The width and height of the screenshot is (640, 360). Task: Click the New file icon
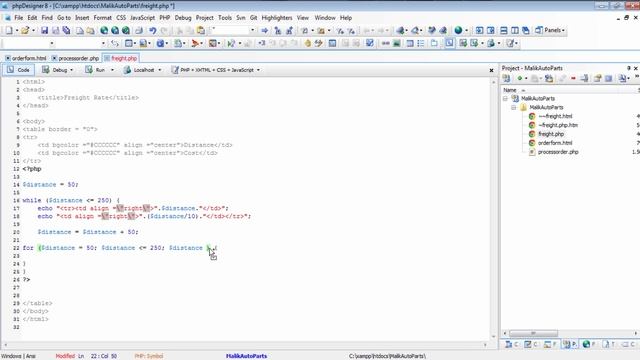pos(9,30)
